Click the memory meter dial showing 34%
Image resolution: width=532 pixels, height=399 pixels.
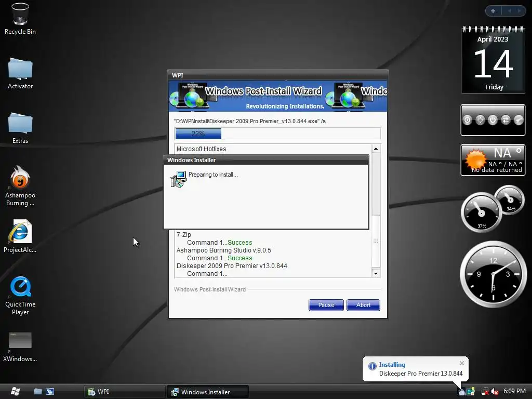click(x=509, y=200)
